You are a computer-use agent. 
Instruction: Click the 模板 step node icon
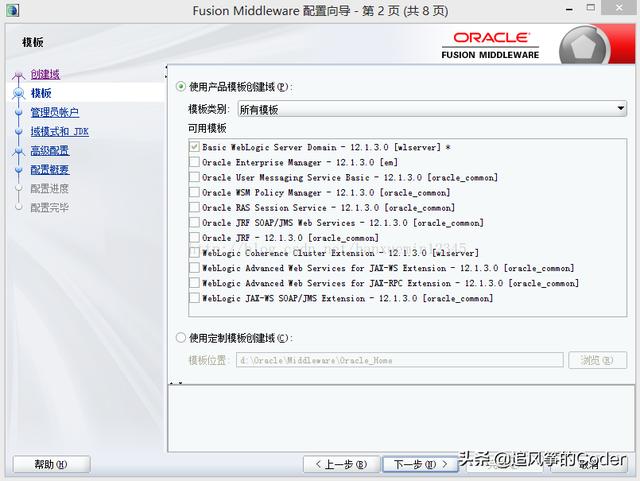[18, 94]
